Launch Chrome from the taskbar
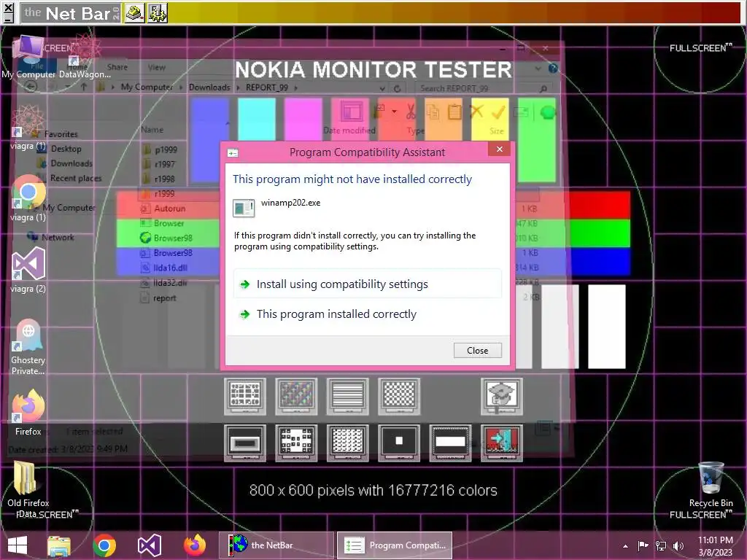The image size is (747, 560). pyautogui.click(x=104, y=545)
